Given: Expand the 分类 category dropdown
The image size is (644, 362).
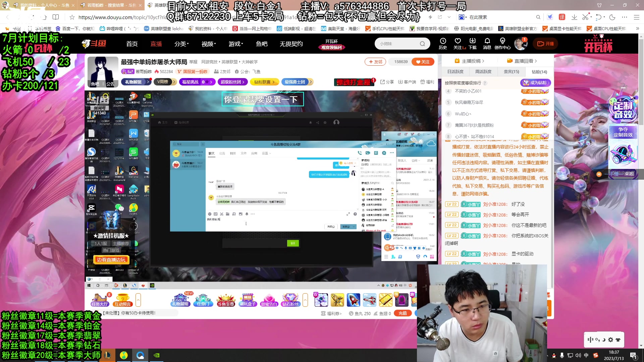Looking at the screenshot, I should point(181,44).
